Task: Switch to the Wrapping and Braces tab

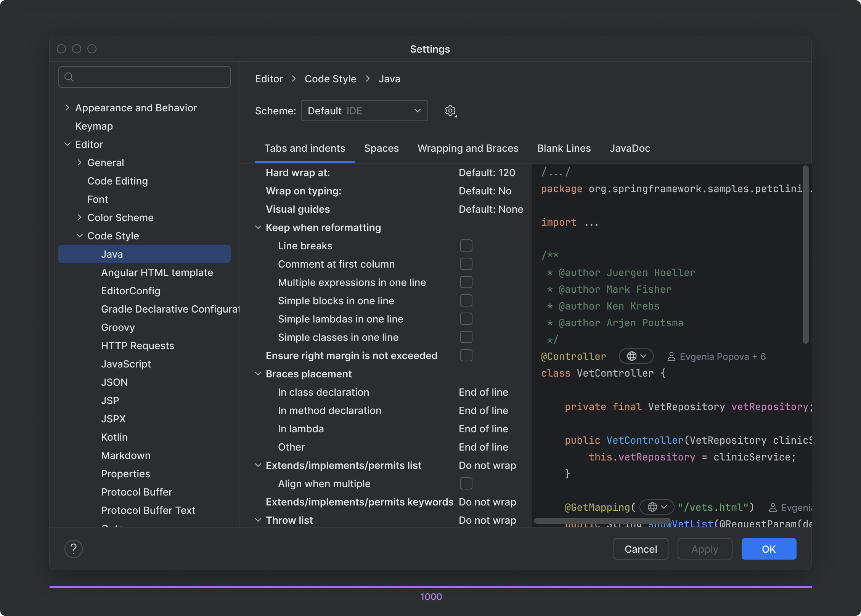Action: pyautogui.click(x=468, y=148)
